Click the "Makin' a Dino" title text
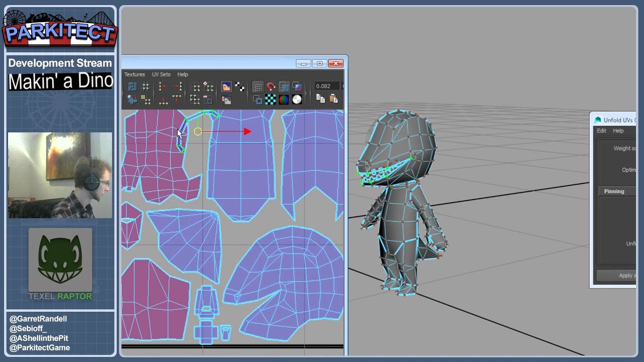 pos(60,81)
